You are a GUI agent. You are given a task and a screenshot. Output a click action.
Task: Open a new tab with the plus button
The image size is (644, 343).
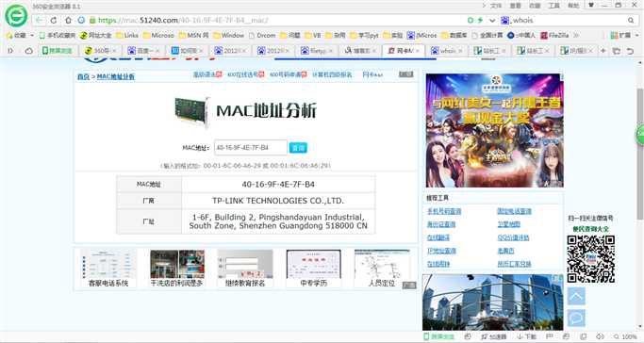click(x=603, y=51)
